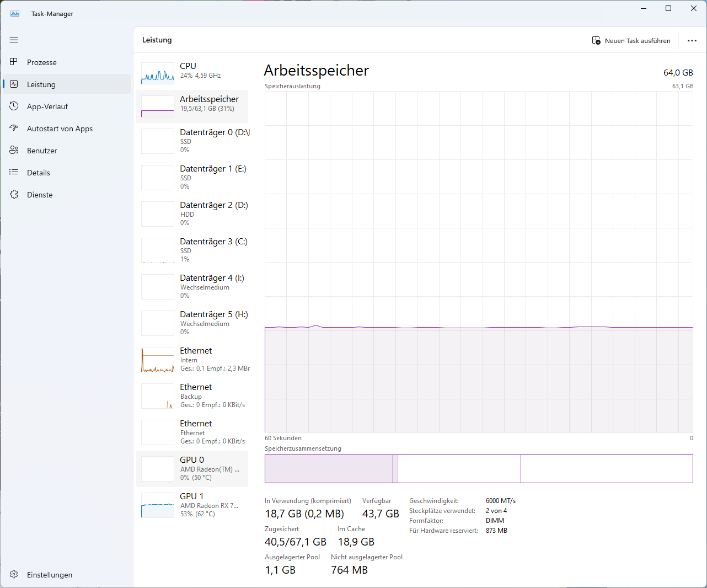707x588 pixels.
Task: Go to Benutzer page
Action: (66, 151)
